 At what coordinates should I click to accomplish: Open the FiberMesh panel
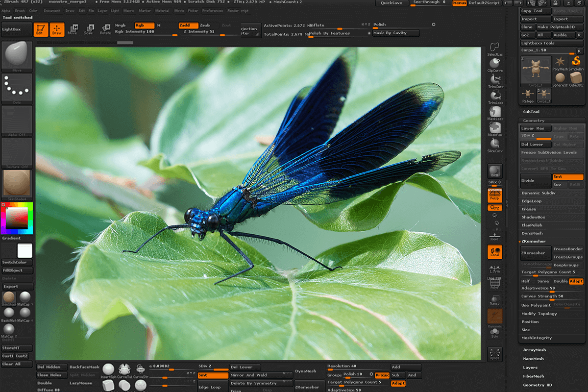click(534, 376)
